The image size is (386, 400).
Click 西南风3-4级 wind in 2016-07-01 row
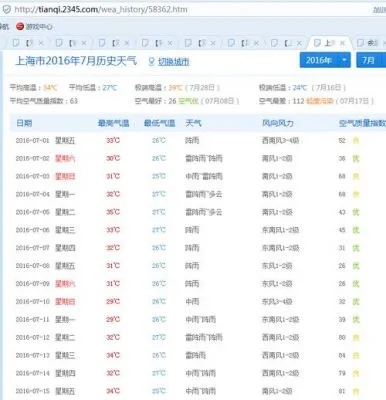pyautogui.click(x=280, y=141)
